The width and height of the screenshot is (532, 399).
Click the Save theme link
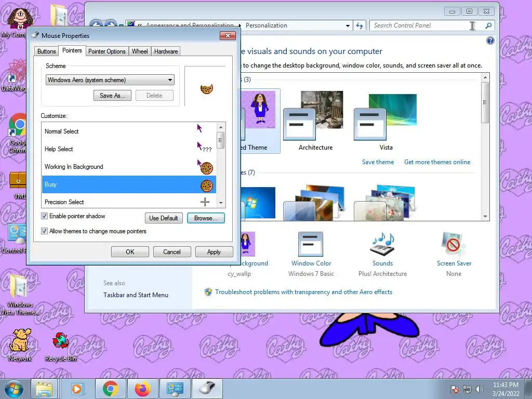[x=378, y=162]
